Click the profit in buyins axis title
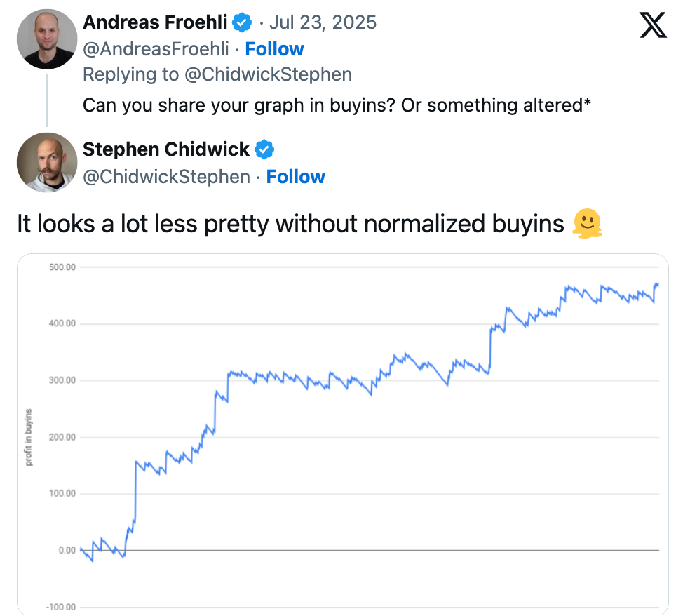Viewport: 683px width, 616px height. coord(29,437)
